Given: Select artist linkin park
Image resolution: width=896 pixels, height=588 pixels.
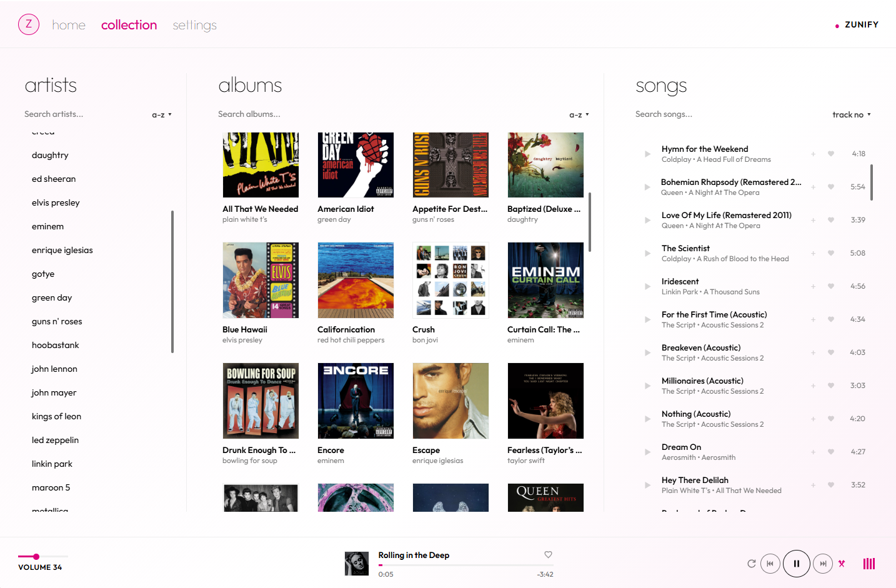Looking at the screenshot, I should (52, 464).
